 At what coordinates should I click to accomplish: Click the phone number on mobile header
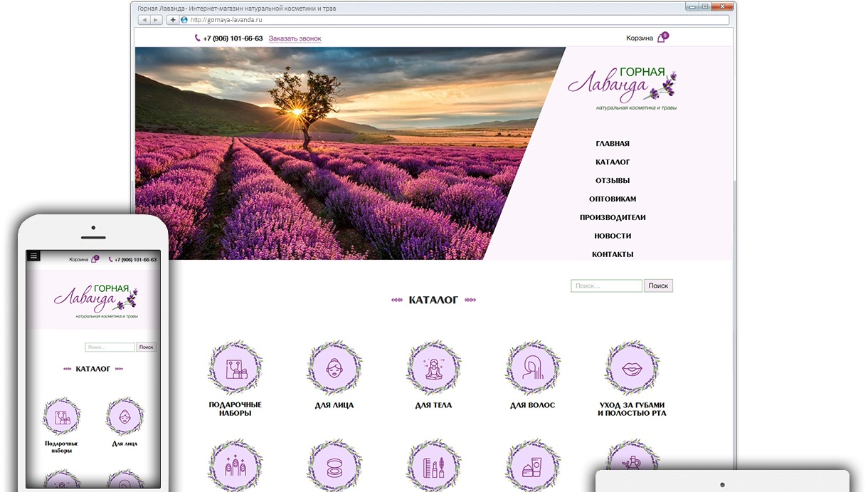135,260
